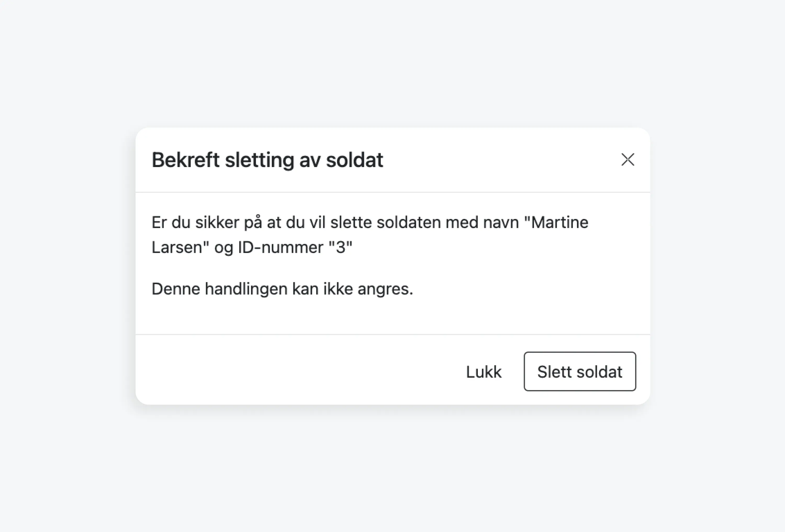Confirm deletion with Slett soldat button

click(x=580, y=371)
